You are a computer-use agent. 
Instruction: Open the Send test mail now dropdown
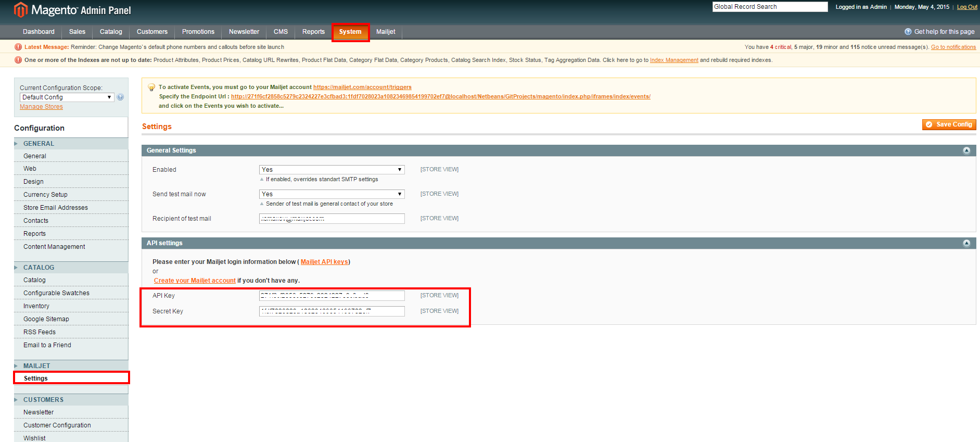pyautogui.click(x=332, y=194)
